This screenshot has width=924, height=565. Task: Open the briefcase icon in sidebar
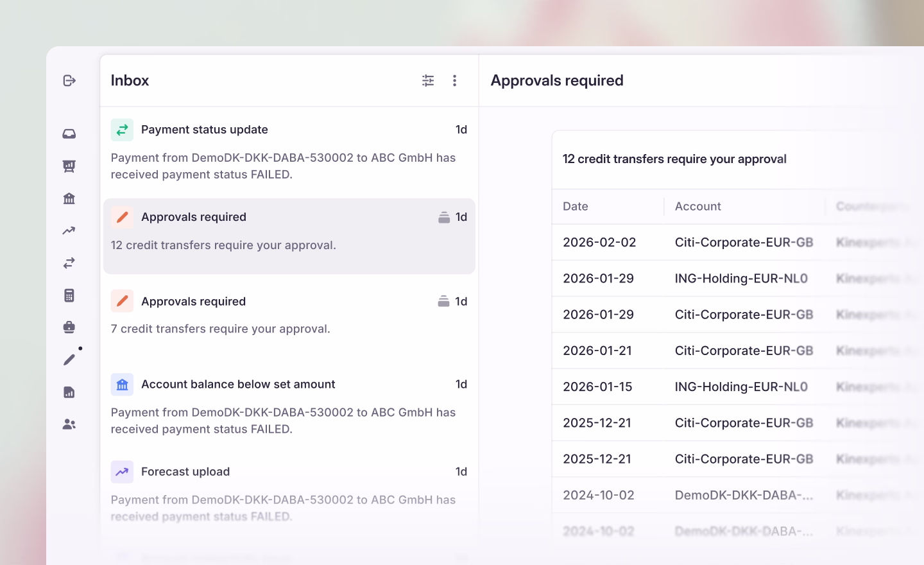click(x=69, y=327)
